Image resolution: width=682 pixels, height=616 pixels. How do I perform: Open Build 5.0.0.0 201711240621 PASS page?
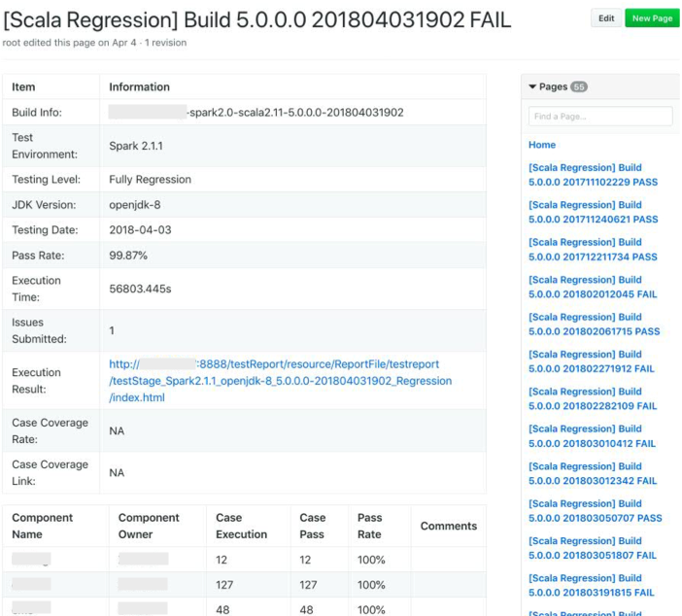click(593, 212)
